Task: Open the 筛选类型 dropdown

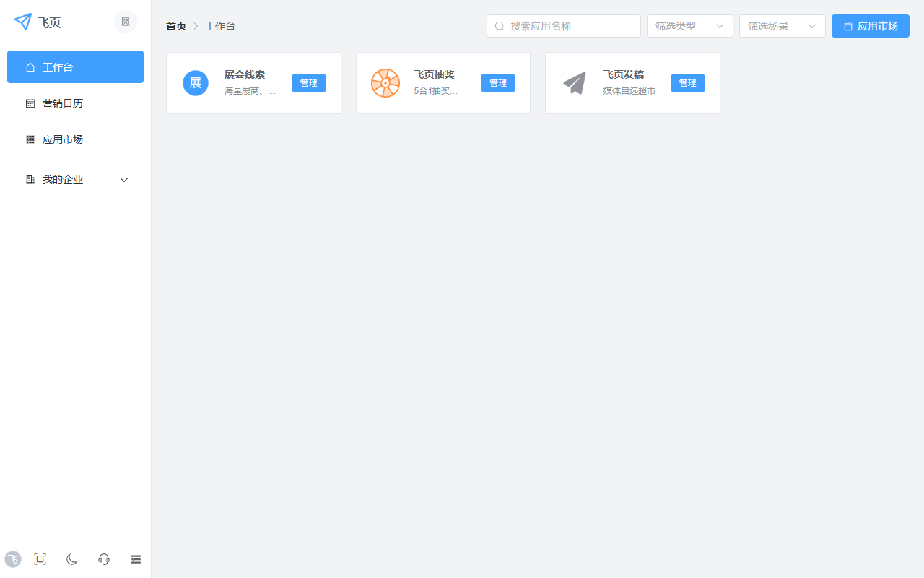Action: (689, 25)
